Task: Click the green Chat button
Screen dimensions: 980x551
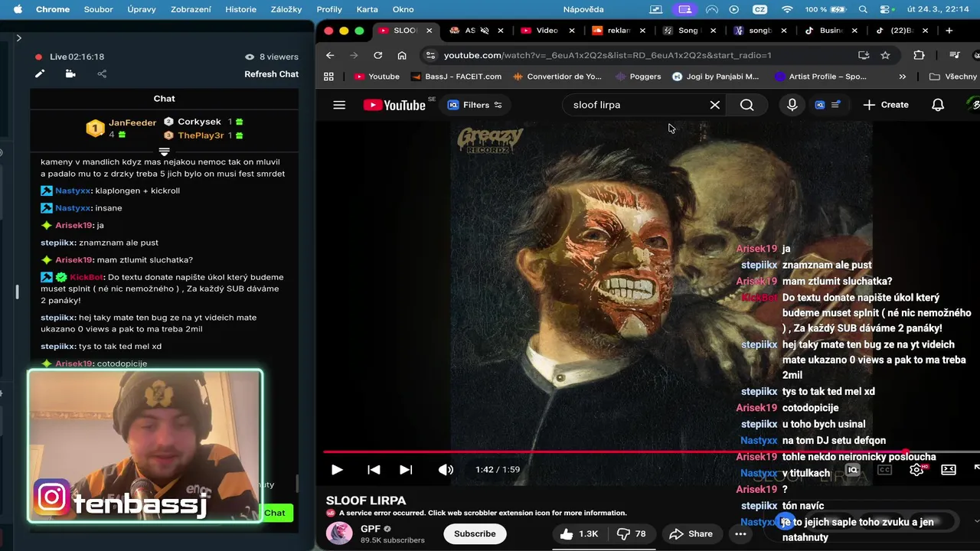Action: tap(275, 514)
